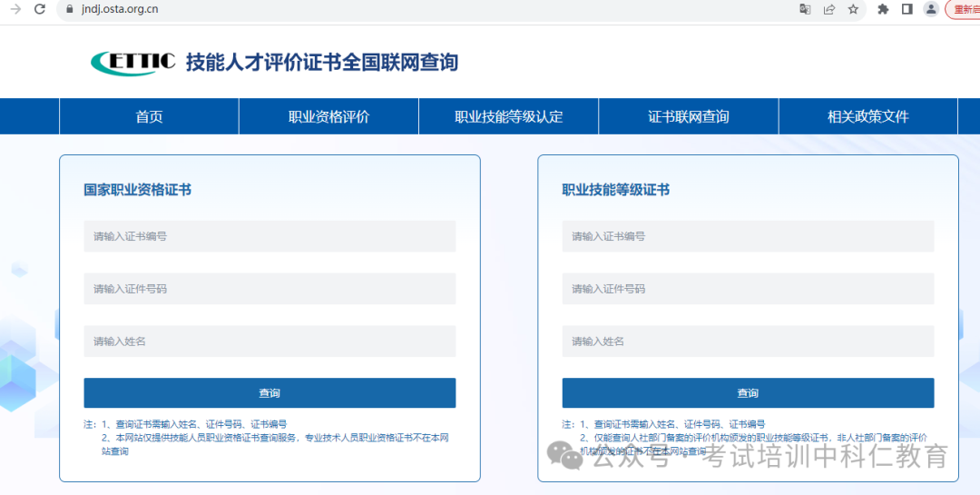980x495 pixels.
Task: Click the browser forward arrow
Action: coord(15,9)
